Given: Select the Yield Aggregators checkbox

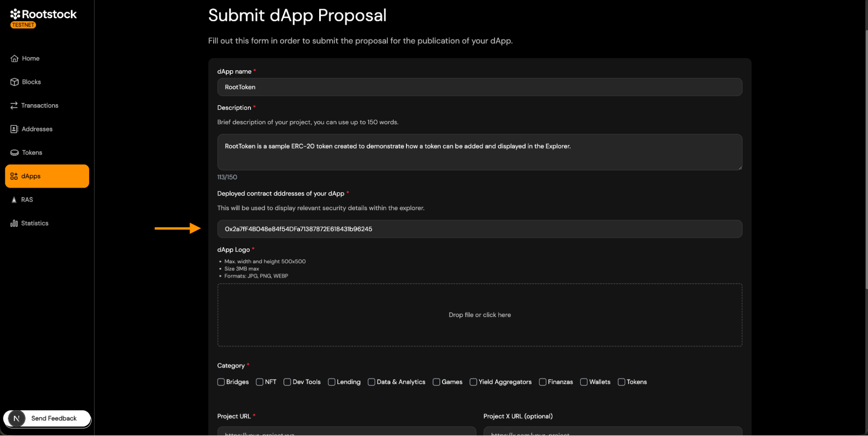Looking at the screenshot, I should 473,382.
